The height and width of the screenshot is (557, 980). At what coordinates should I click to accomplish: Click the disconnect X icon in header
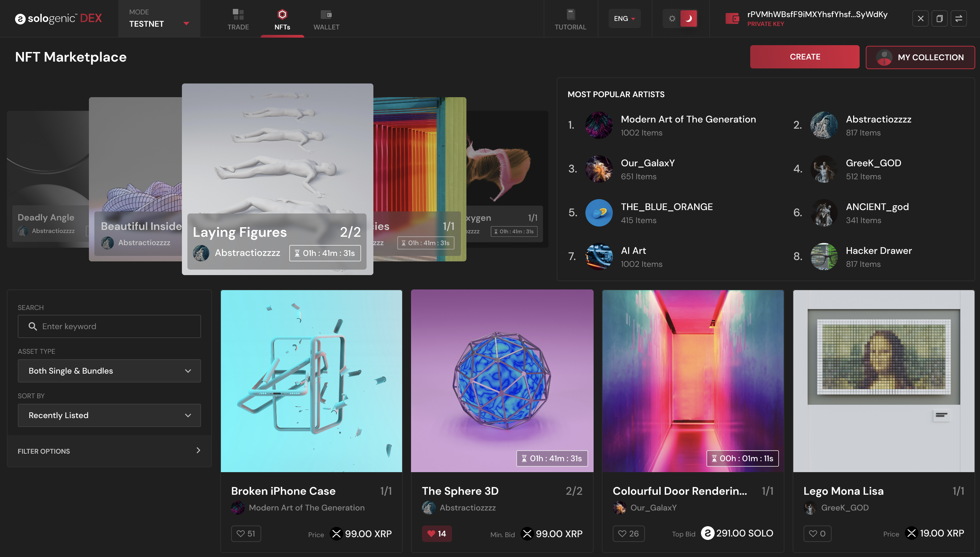tap(921, 18)
